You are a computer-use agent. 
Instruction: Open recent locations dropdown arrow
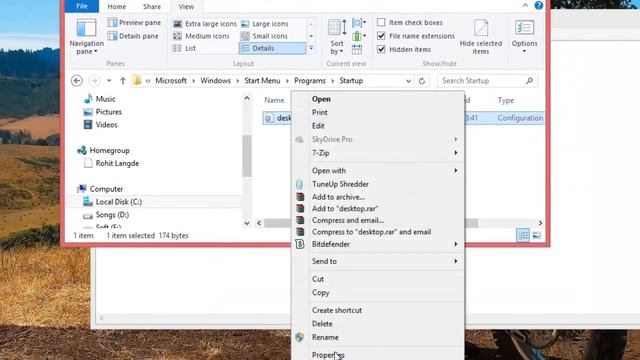(x=109, y=81)
